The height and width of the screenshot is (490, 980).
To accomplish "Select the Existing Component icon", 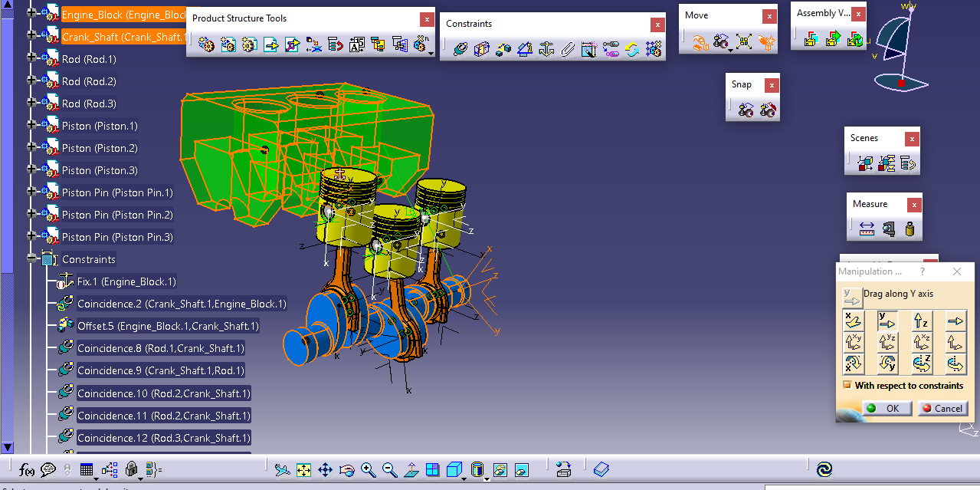I will tap(270, 44).
